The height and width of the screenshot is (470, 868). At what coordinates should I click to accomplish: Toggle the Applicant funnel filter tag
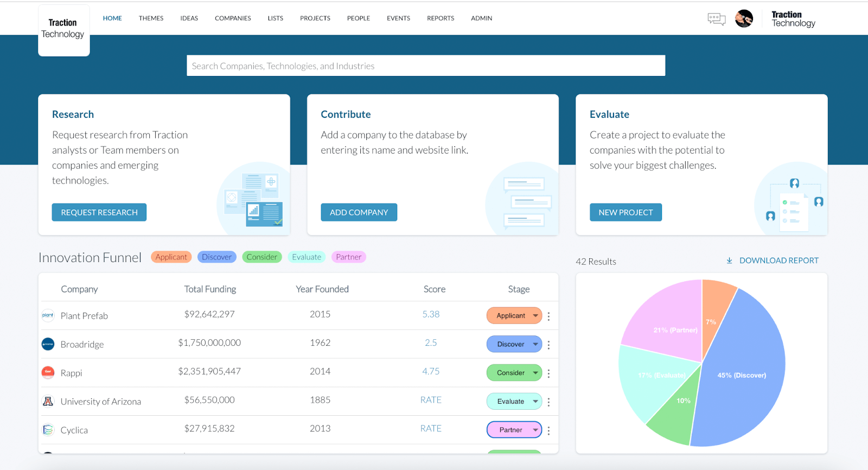[171, 257]
